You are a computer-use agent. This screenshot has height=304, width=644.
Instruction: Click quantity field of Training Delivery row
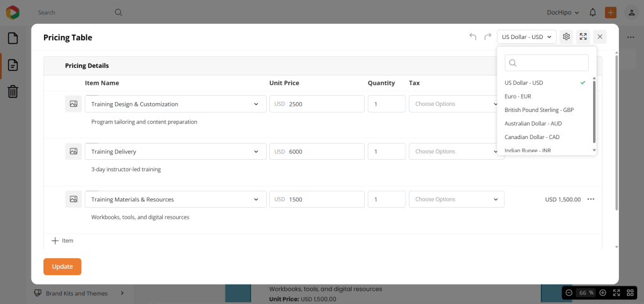pos(387,151)
